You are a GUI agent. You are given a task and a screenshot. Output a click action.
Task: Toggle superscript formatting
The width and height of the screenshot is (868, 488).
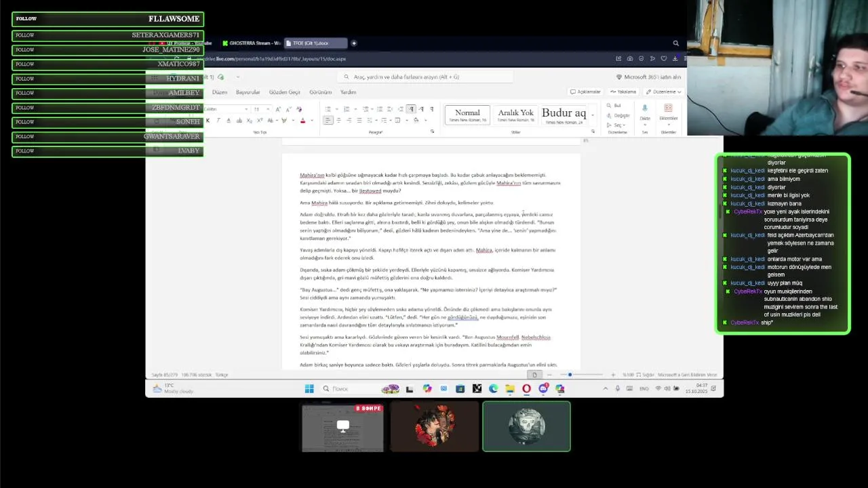click(260, 120)
